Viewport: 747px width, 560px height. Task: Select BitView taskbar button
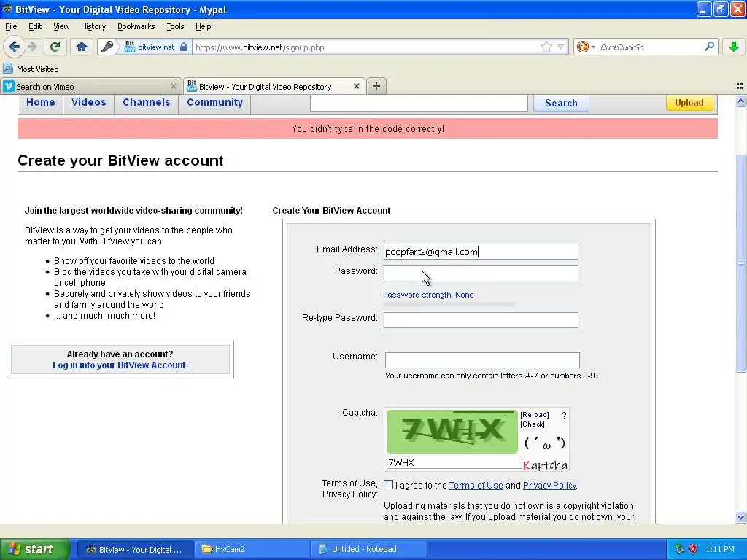tap(135, 549)
